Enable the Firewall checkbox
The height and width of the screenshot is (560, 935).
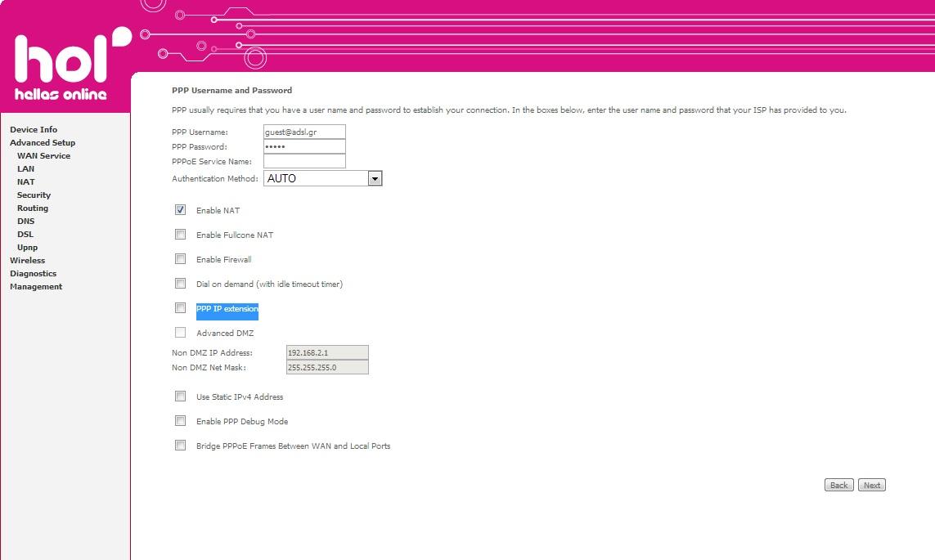[180, 259]
